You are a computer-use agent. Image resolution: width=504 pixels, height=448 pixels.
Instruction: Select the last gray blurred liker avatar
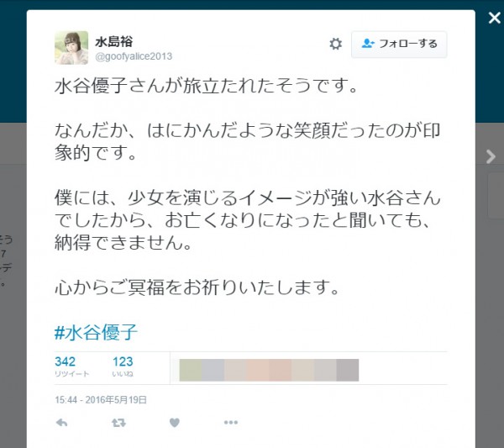click(x=348, y=370)
